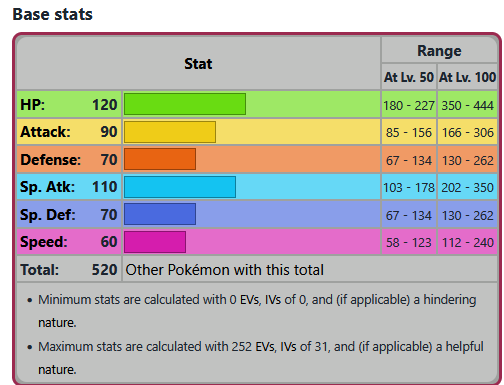Click the cyan Sp. Atk stat bar
The height and width of the screenshot is (385, 504).
pyautogui.click(x=180, y=187)
